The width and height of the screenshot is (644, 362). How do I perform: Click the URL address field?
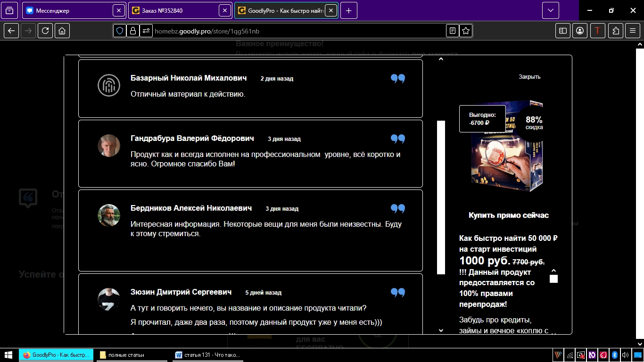[x=299, y=31]
